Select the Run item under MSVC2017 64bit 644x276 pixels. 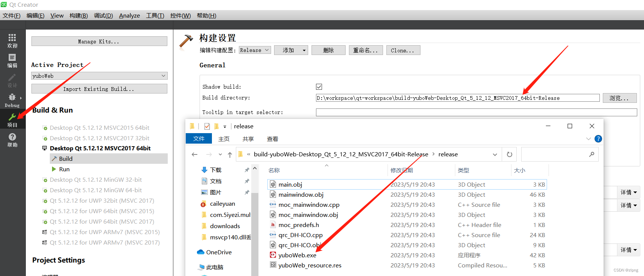pyautogui.click(x=64, y=169)
